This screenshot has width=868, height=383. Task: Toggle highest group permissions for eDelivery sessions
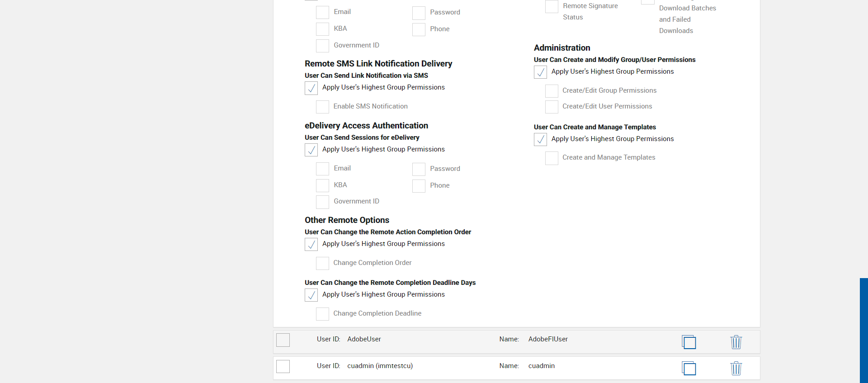pyautogui.click(x=311, y=150)
